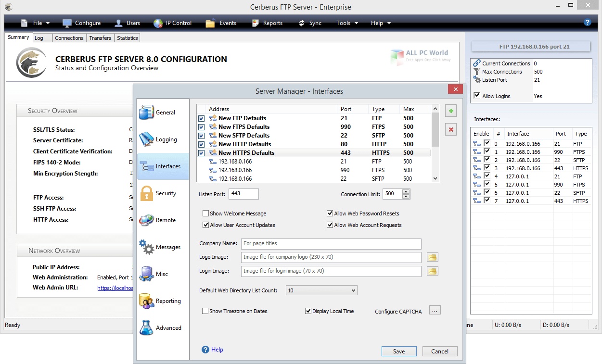Open the Security padlock page
This screenshot has width=602, height=364.
tap(146, 193)
